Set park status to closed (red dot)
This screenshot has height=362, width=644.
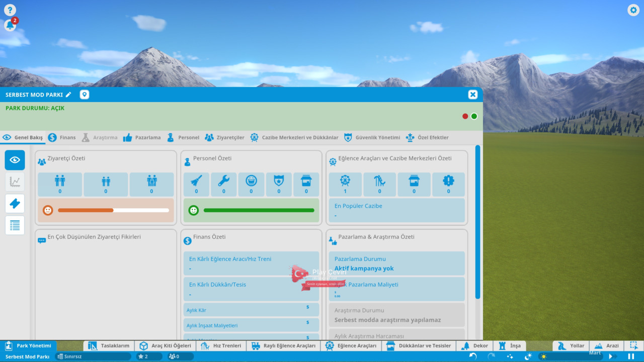[465, 116]
